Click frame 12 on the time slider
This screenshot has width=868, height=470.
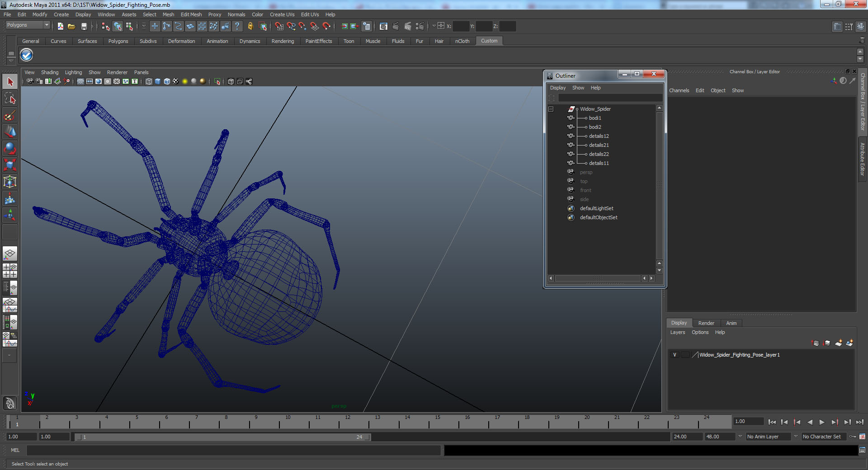click(347, 422)
